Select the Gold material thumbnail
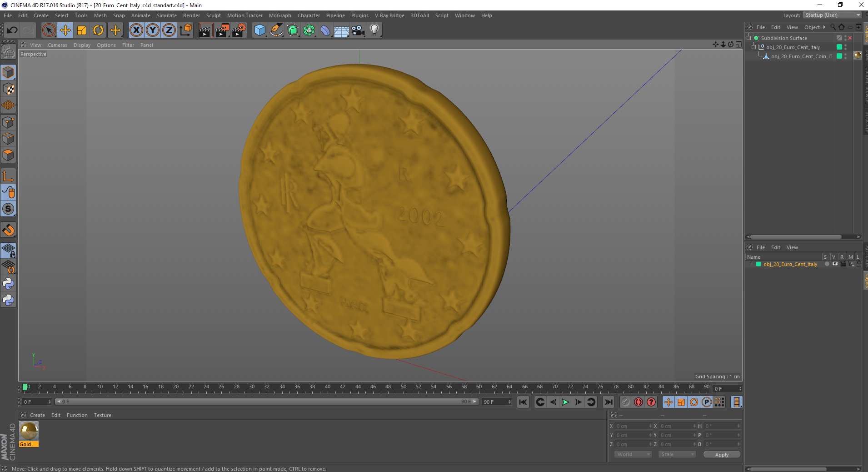This screenshot has height=472, width=868. tap(29, 431)
